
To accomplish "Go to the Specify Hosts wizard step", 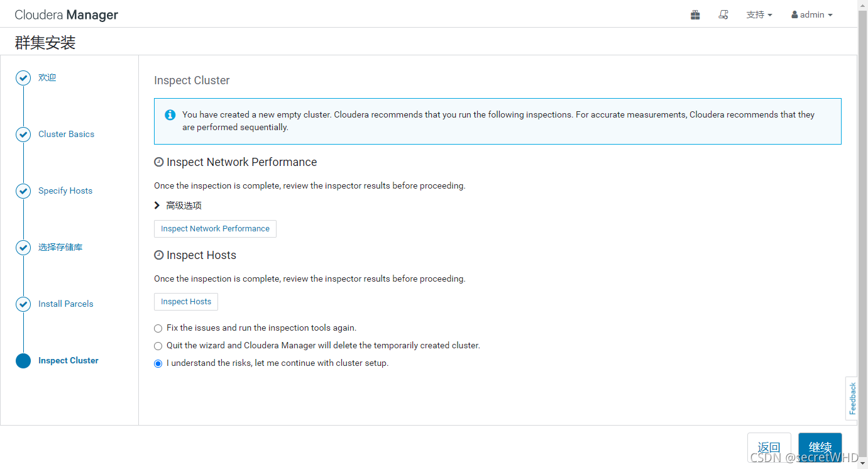I will click(x=65, y=190).
